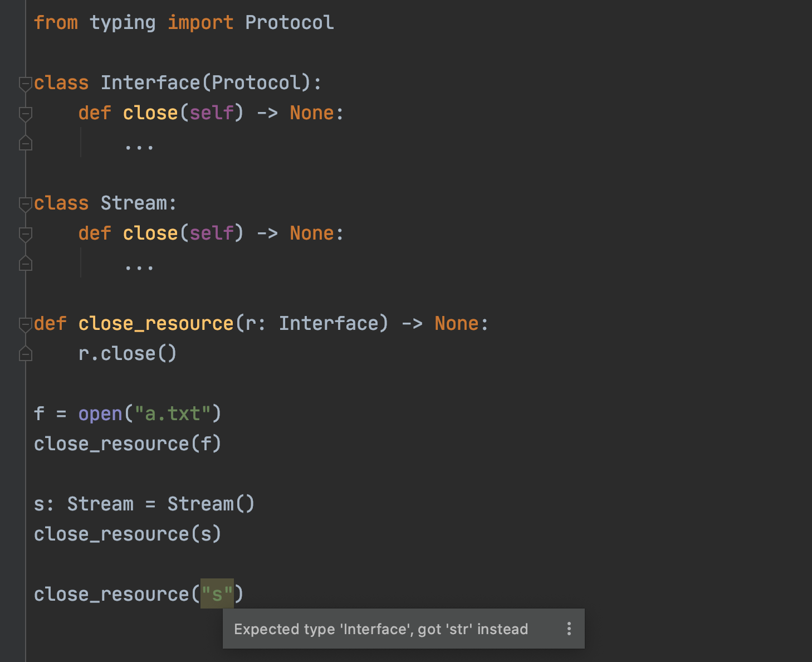Click the 'Expected type Interface' warning message

(x=380, y=629)
